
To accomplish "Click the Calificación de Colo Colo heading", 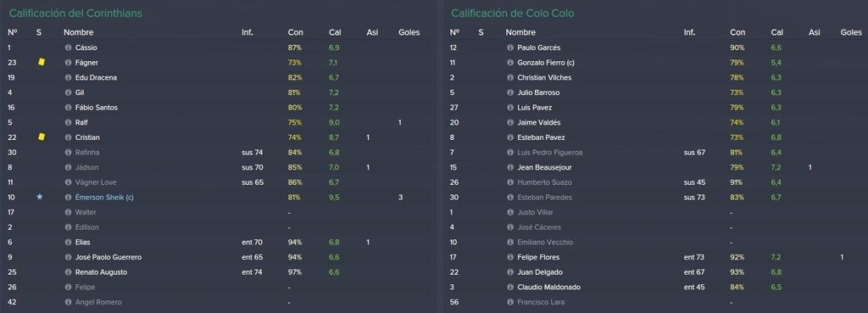I will tap(513, 14).
